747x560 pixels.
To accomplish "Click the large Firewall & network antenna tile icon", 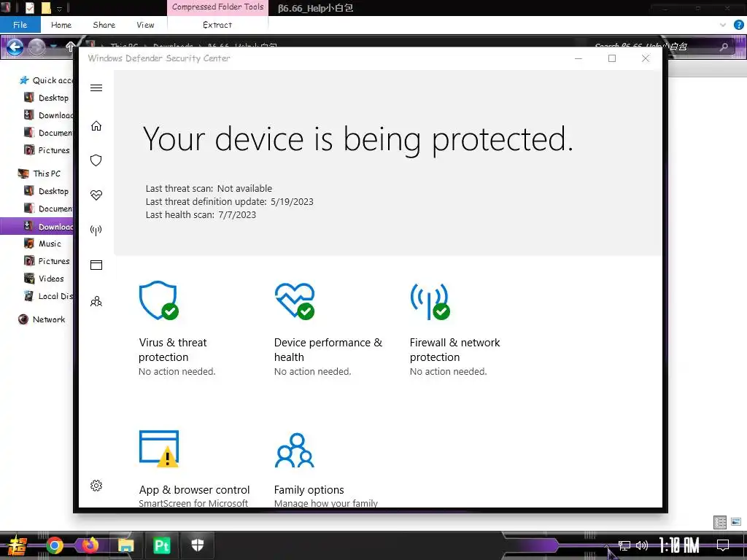I will point(430,301).
